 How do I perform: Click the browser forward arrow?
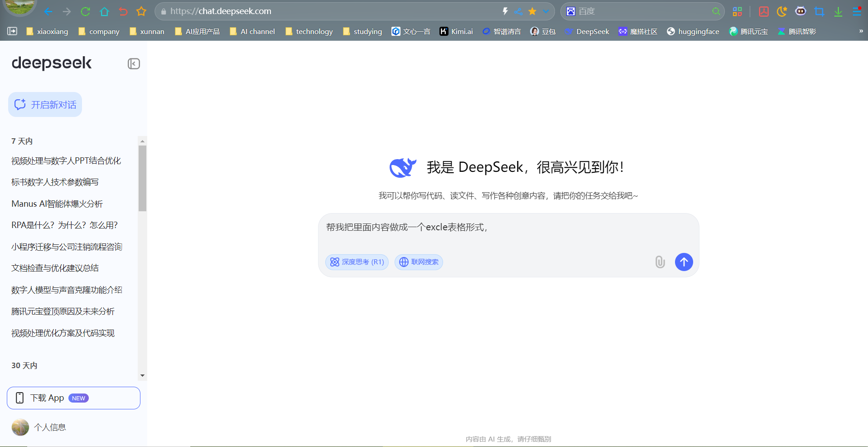pyautogui.click(x=67, y=11)
